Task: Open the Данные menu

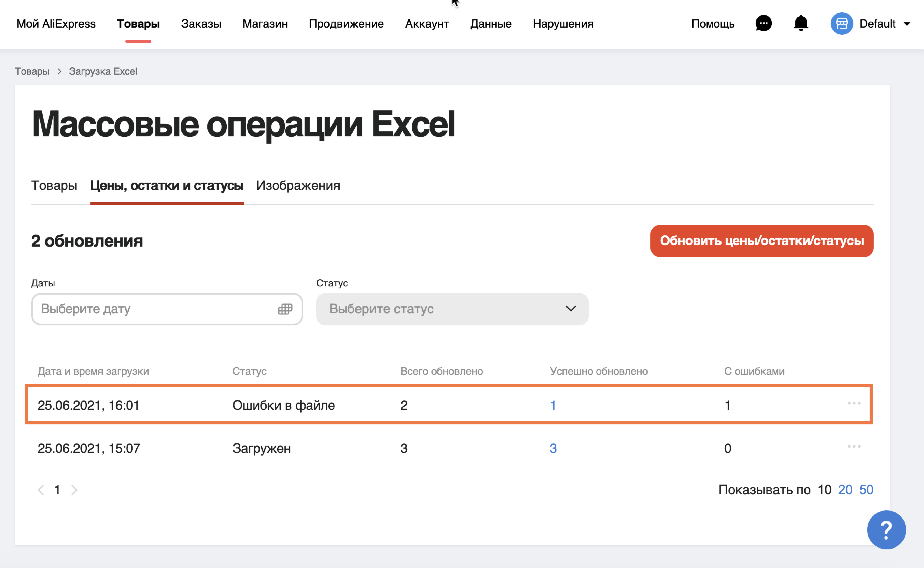Action: coord(491,24)
